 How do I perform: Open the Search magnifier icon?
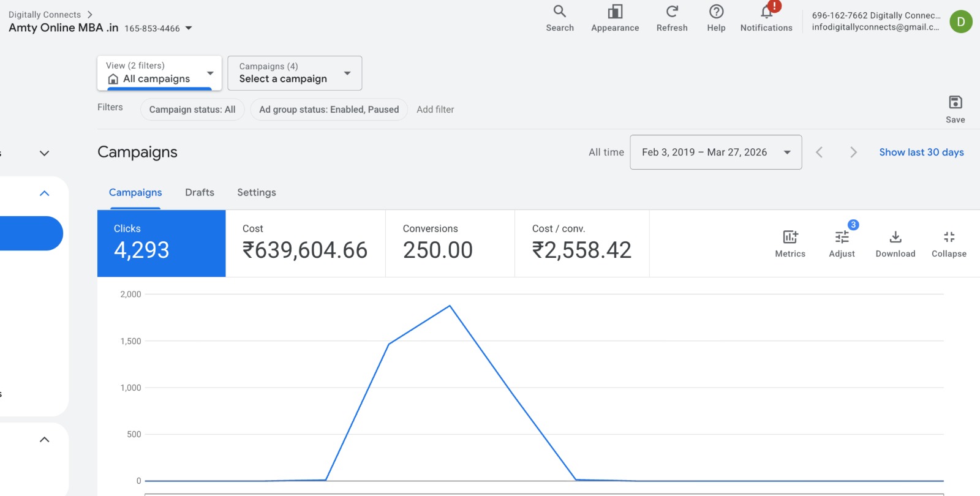559,12
